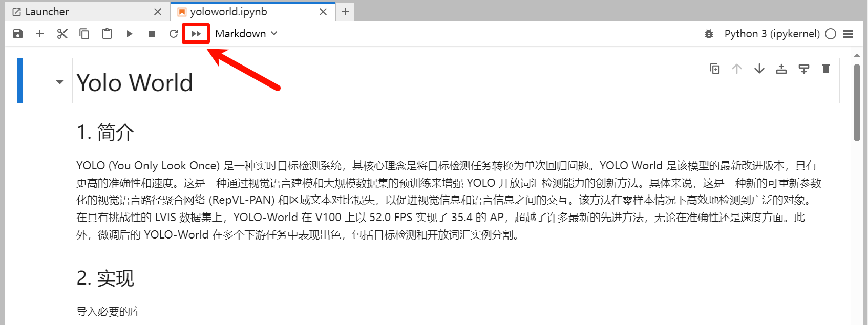This screenshot has height=325, width=868.
Task: Restart kernel and run all cells
Action: pyautogui.click(x=196, y=34)
